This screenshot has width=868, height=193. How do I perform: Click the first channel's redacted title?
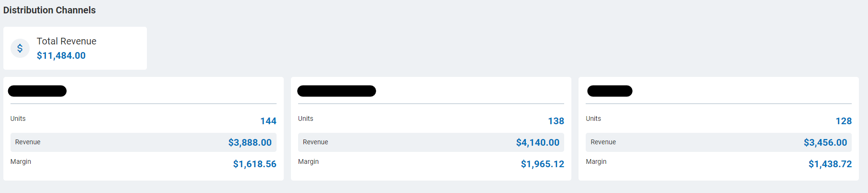(37, 91)
